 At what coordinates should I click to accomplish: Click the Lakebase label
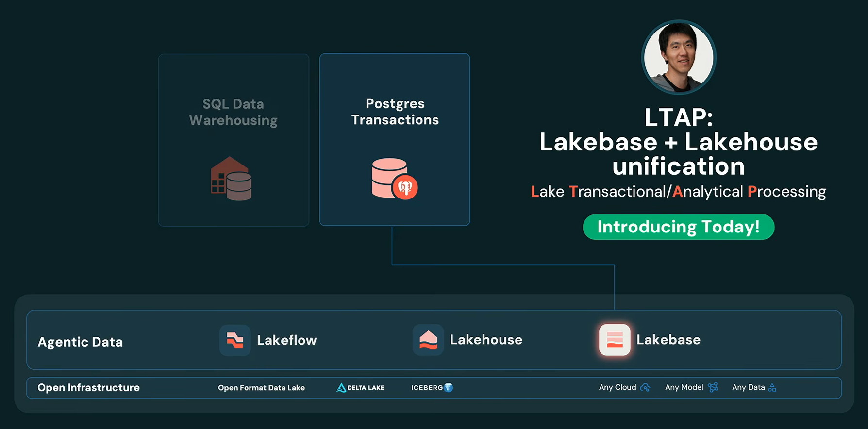click(x=668, y=340)
